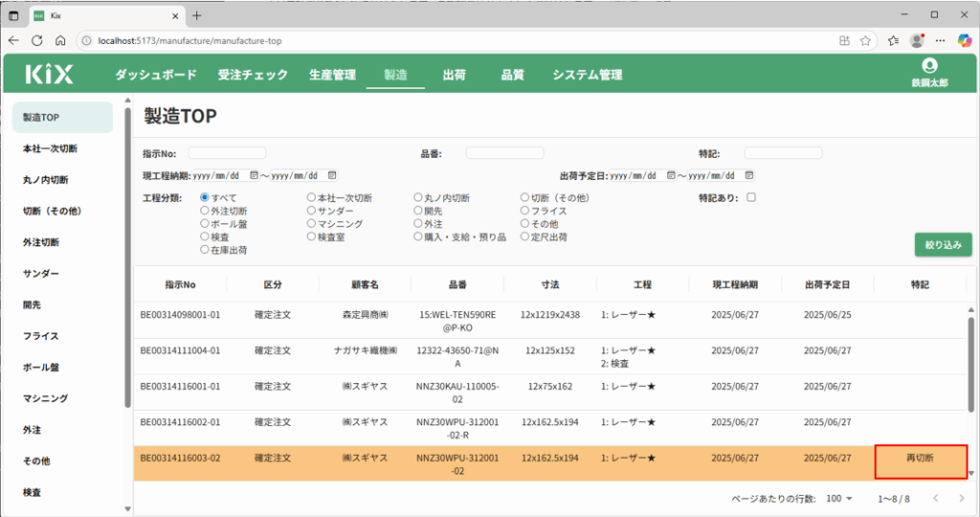This screenshot has width=980, height=517.
Task: Tick the 特記あり checkbox
Action: [x=751, y=197]
